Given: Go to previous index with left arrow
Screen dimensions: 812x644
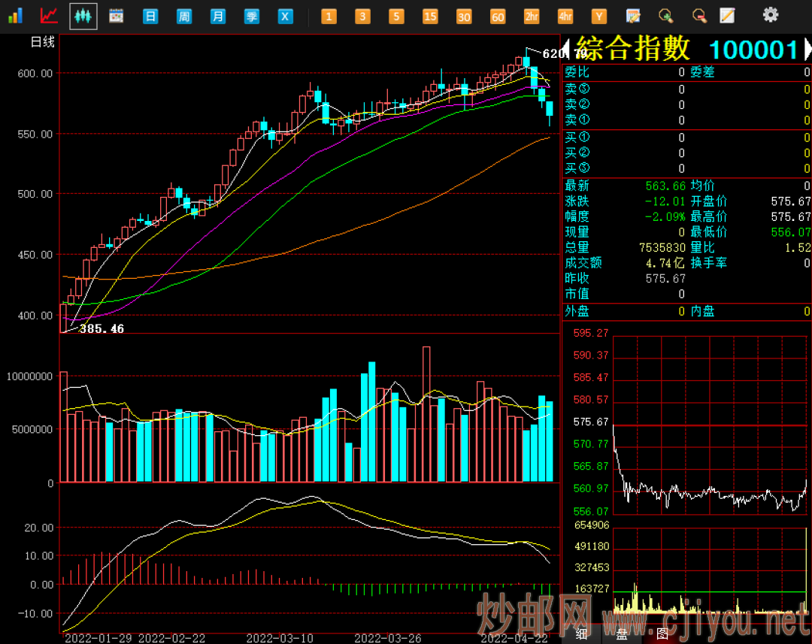Looking at the screenshot, I should (568, 49).
